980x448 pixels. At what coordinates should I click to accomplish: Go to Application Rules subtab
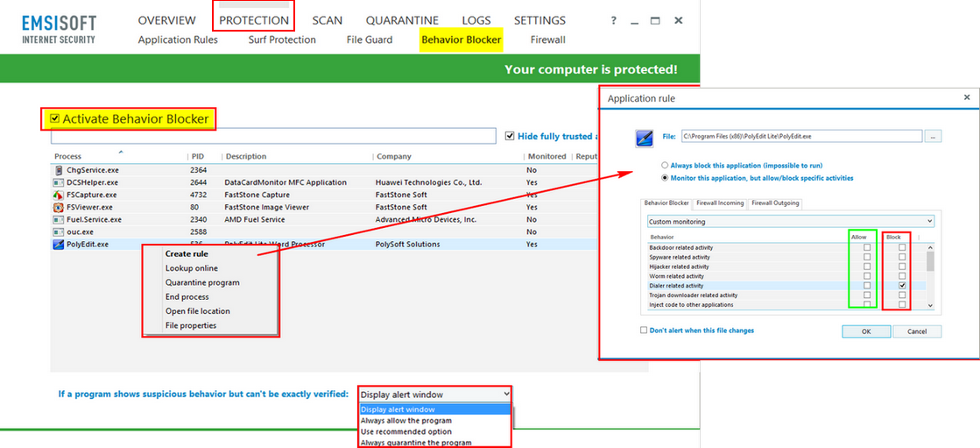(x=178, y=40)
